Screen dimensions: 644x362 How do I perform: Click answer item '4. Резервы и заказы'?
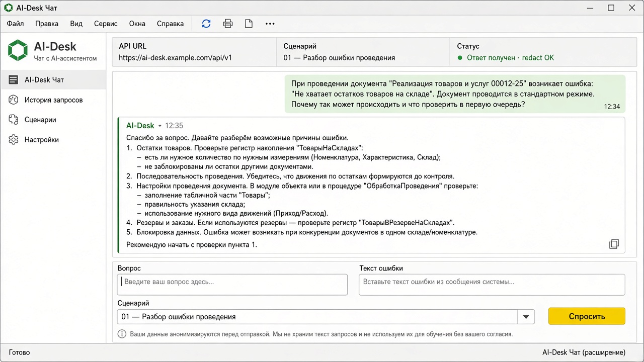click(x=290, y=223)
